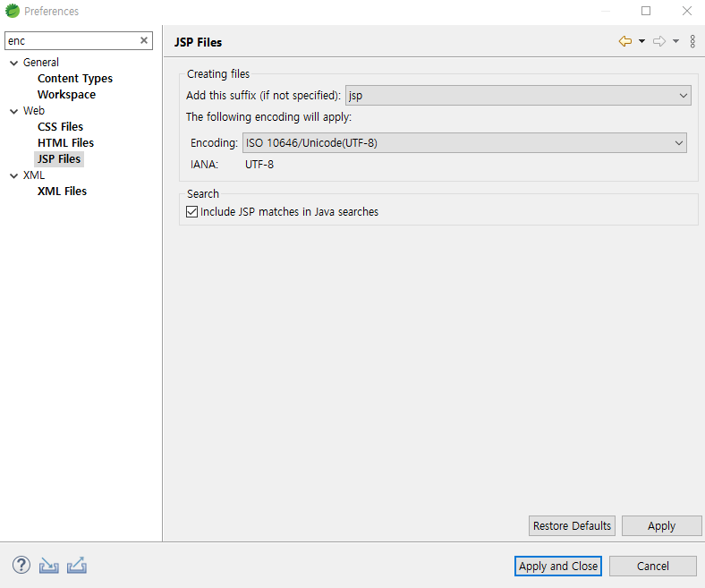Collapse the Web tree node
Image resolution: width=705 pixels, height=588 pixels.
(14, 111)
